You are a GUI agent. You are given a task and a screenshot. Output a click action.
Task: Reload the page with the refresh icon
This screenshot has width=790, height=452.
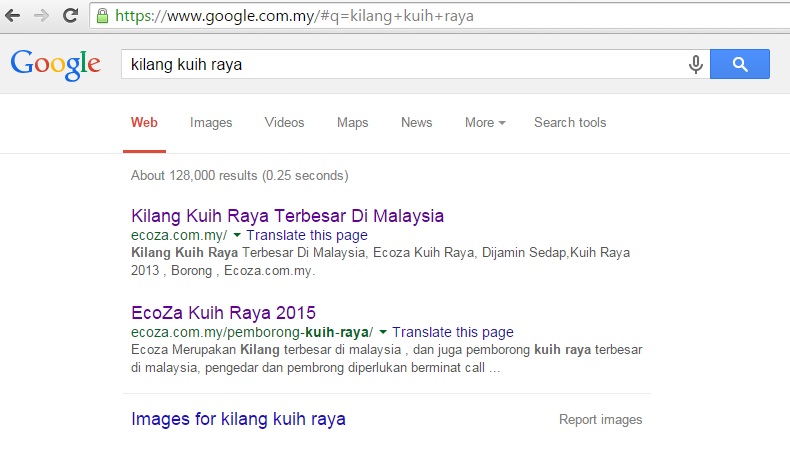tap(70, 16)
